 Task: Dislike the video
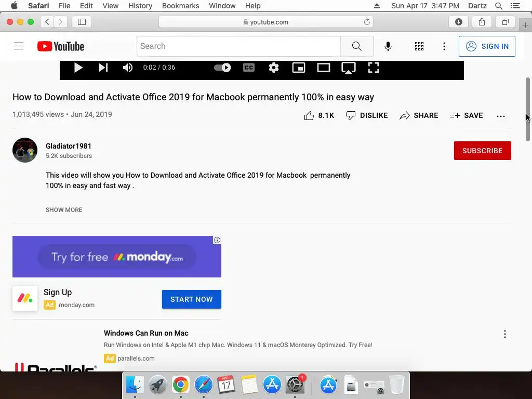coord(367,115)
